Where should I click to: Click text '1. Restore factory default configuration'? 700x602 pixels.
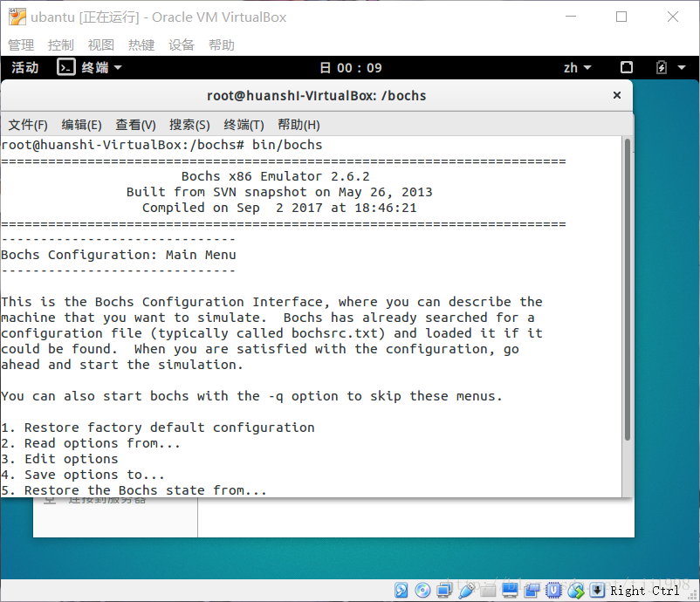[158, 427]
